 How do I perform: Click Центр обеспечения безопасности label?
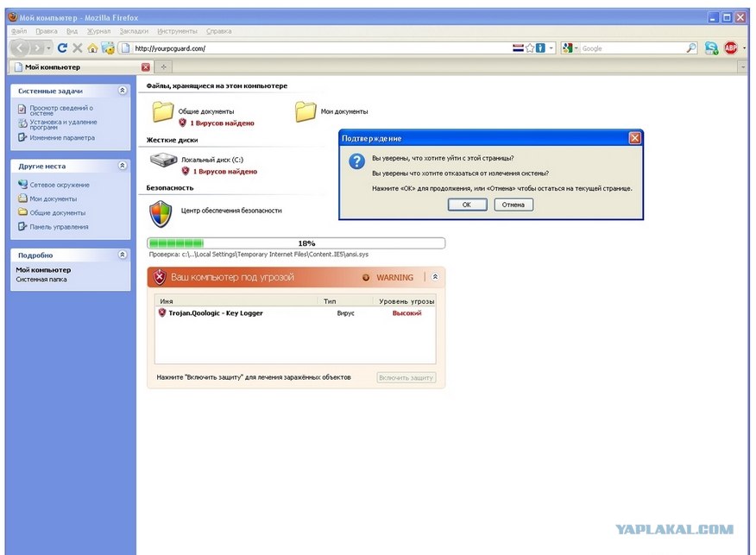[231, 211]
